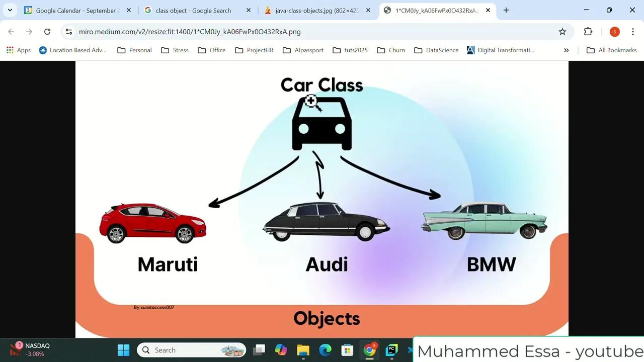Click the browser back arrow
The width and height of the screenshot is (644, 362).
pyautogui.click(x=11, y=31)
